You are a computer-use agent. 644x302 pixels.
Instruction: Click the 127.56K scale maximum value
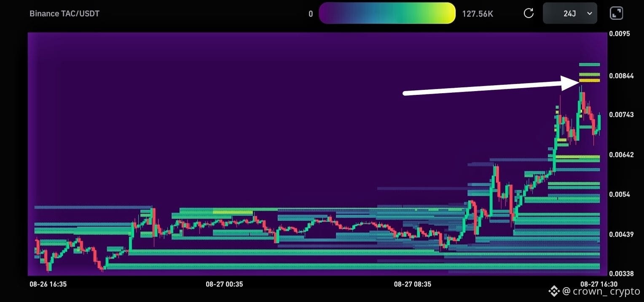click(x=478, y=14)
